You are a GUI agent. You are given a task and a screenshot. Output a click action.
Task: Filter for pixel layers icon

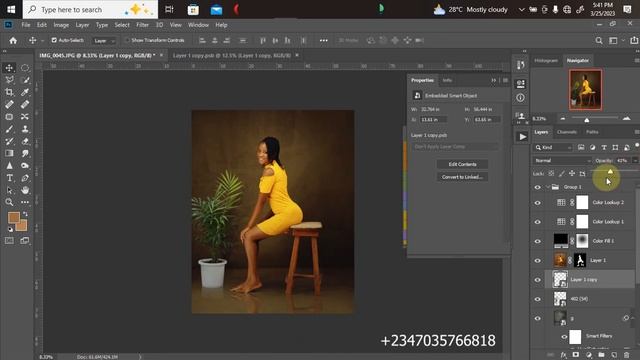click(x=581, y=147)
